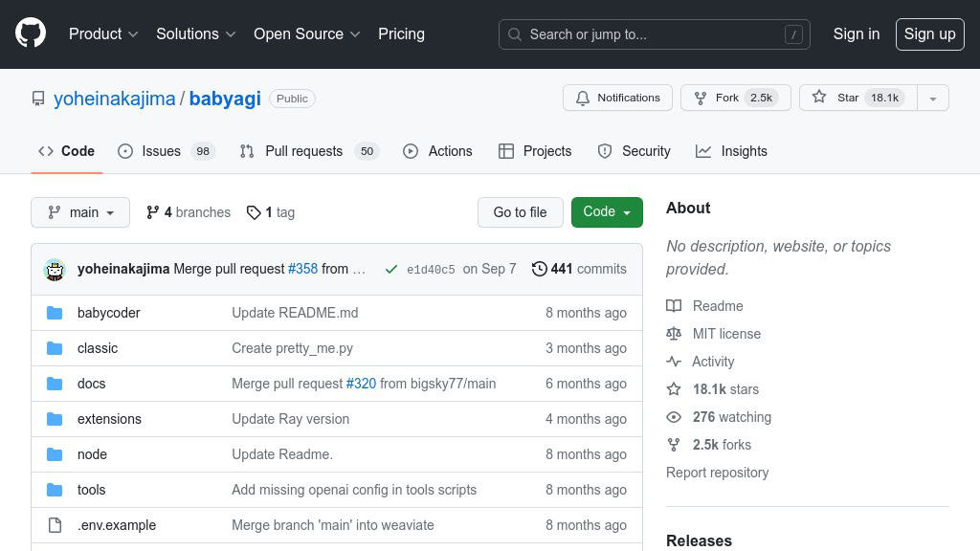Open the star lists dropdown arrow
This screenshot has height=551, width=980.
tap(932, 97)
